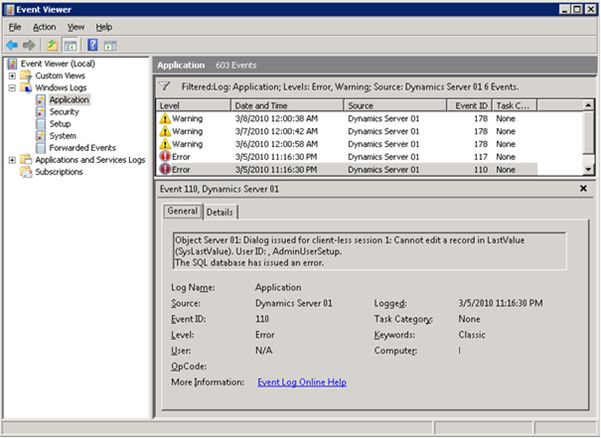Click the Up One Level folder icon

[x=52, y=45]
